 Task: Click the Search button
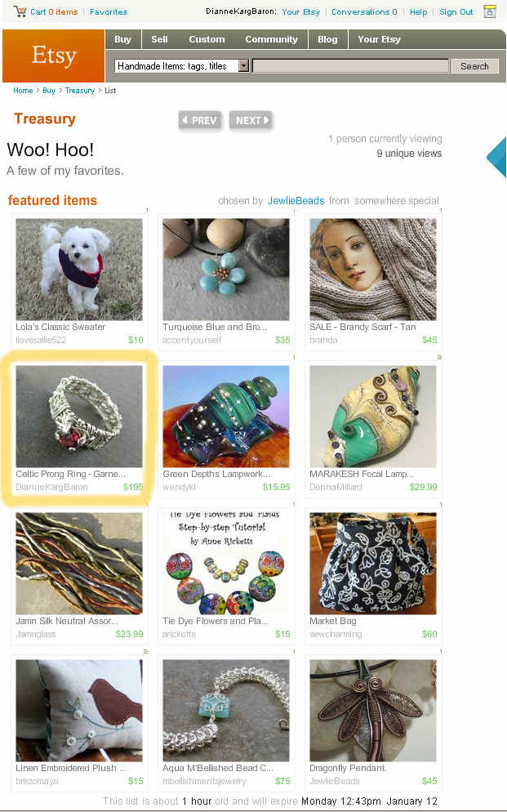(474, 66)
